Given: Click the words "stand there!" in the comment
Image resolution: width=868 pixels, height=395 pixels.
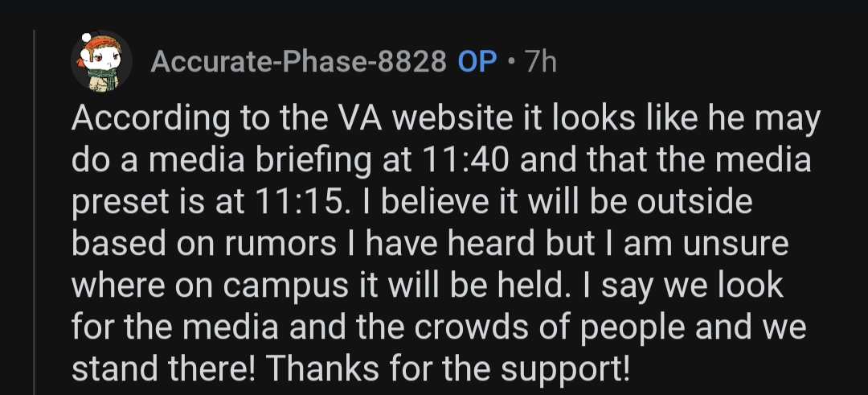Looking at the screenshot, I should point(163,368).
